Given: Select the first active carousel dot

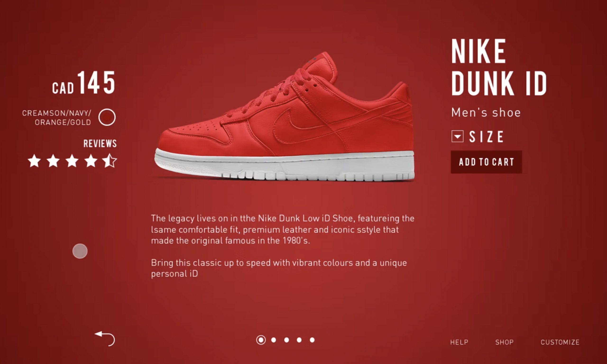Looking at the screenshot, I should pyautogui.click(x=261, y=340).
